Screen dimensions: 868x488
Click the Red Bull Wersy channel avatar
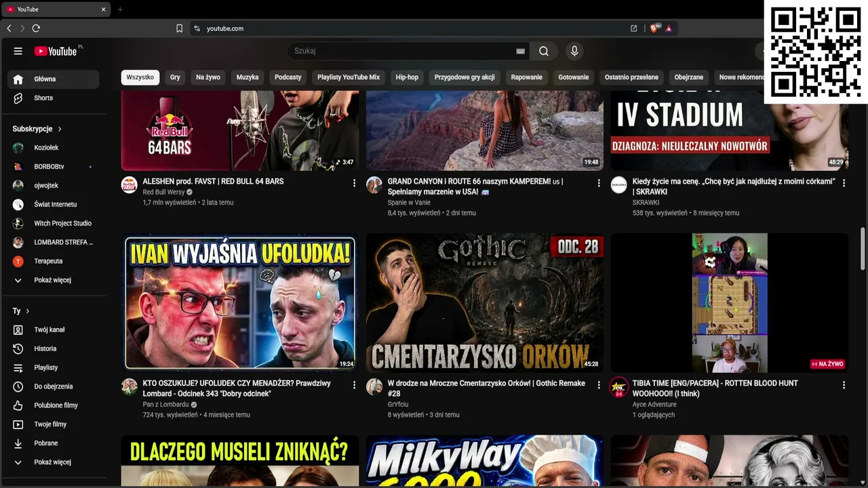point(130,185)
